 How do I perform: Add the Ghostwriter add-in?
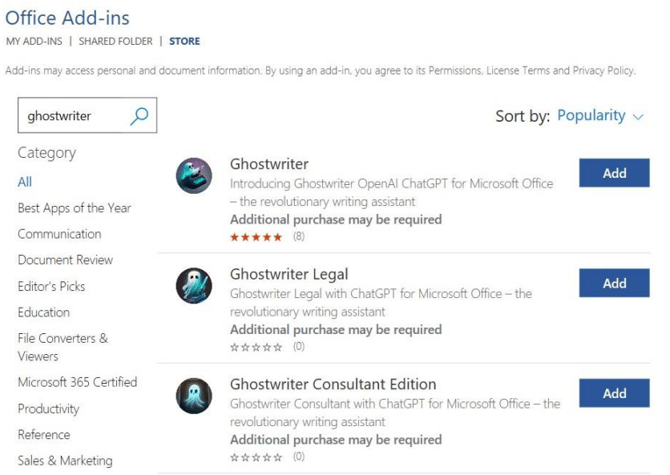coord(614,173)
